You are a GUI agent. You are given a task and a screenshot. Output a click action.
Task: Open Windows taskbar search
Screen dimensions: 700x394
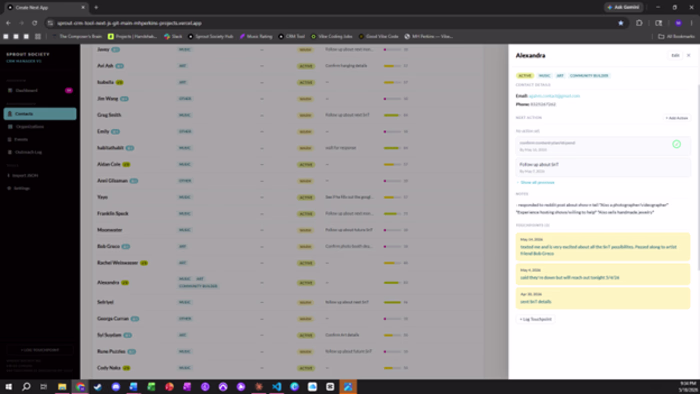pos(26,387)
